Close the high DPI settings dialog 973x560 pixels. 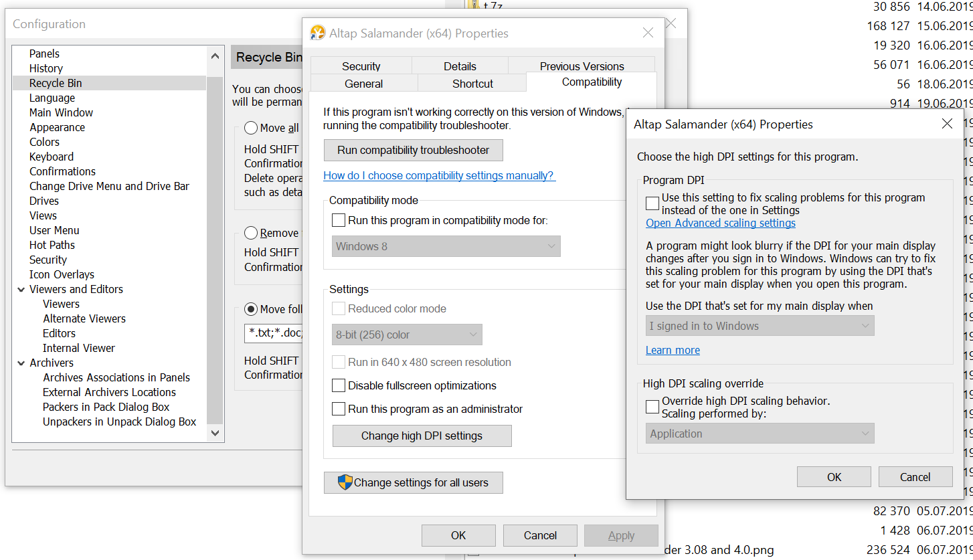click(x=947, y=124)
